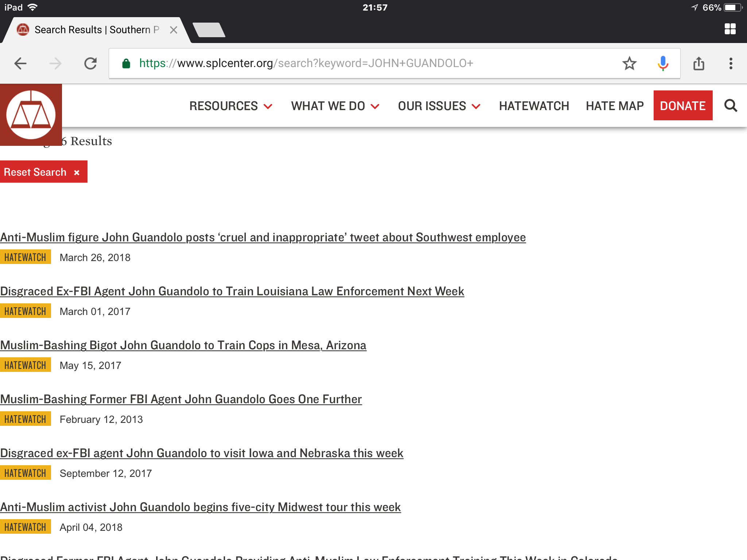Click the site search magnifier icon
This screenshot has width=747, height=560.
click(731, 106)
